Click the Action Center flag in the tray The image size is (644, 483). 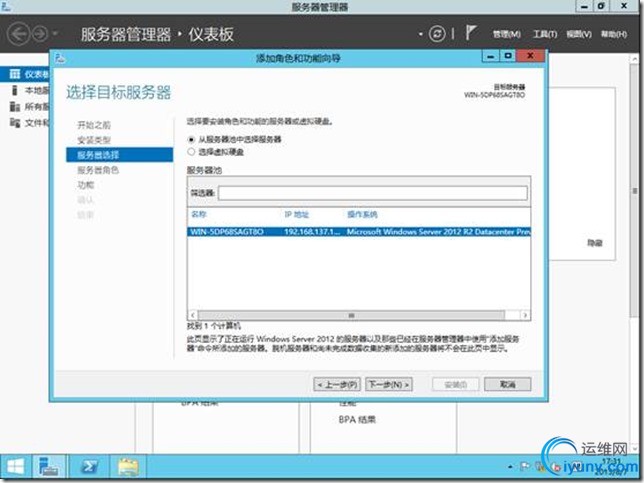click(x=524, y=467)
